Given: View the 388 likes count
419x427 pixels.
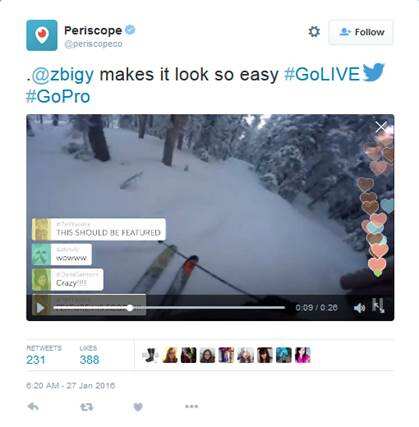Looking at the screenshot, I should pos(89,360).
